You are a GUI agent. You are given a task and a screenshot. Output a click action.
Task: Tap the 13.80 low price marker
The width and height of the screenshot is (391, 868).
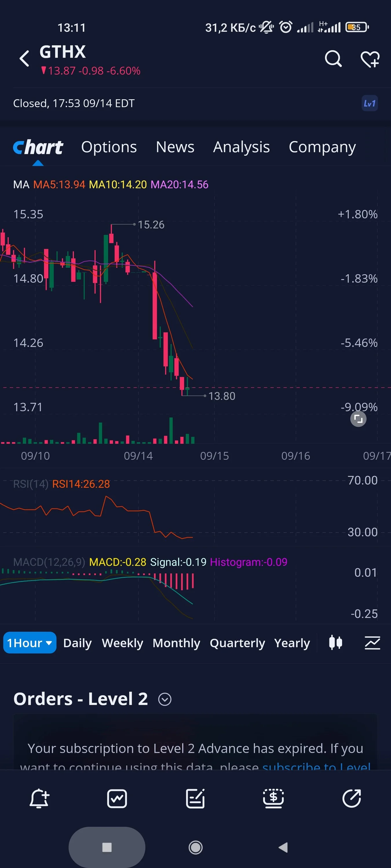coord(222,396)
